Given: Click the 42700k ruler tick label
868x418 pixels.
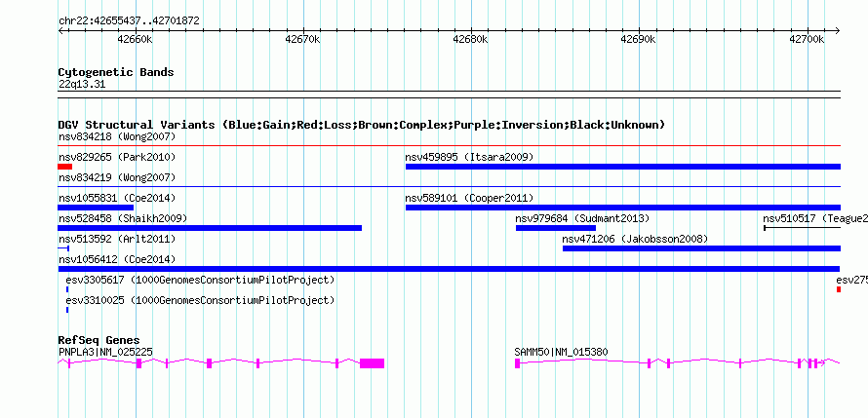Looking at the screenshot, I should [x=807, y=39].
